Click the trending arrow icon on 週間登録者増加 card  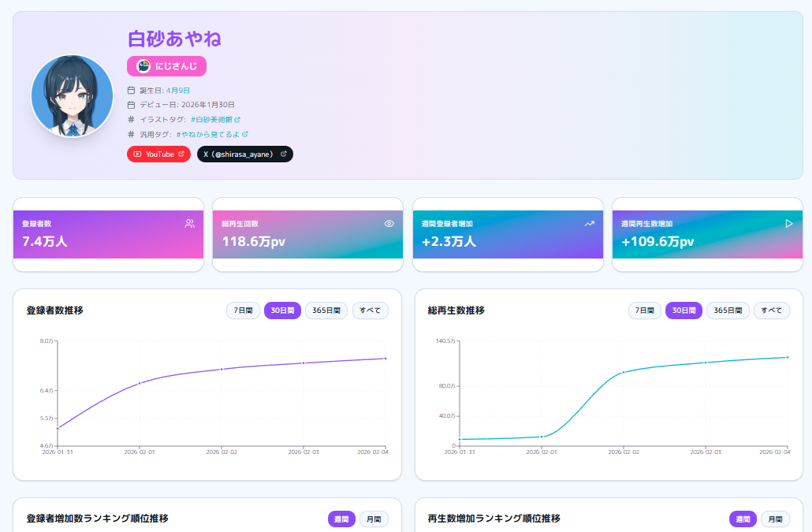[x=590, y=224]
